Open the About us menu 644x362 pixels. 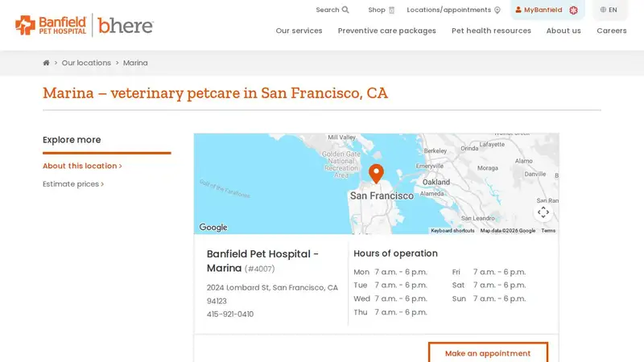[x=563, y=31]
